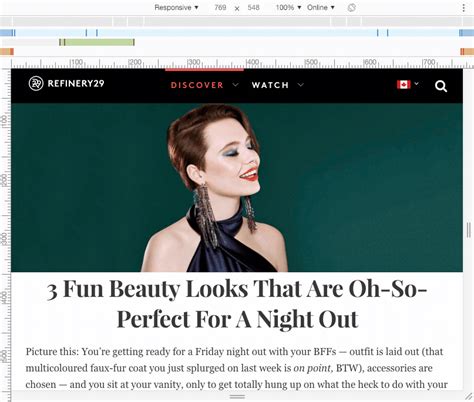Click the hero photo of the woman
The width and height of the screenshot is (474, 402).
point(237,187)
